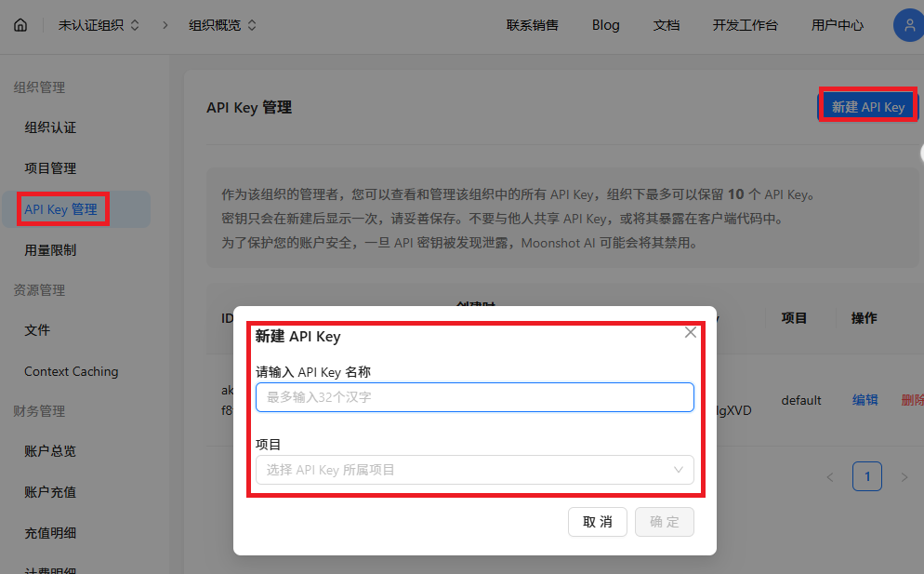
Task: Click 编辑 link for the default key
Action: tap(865, 400)
